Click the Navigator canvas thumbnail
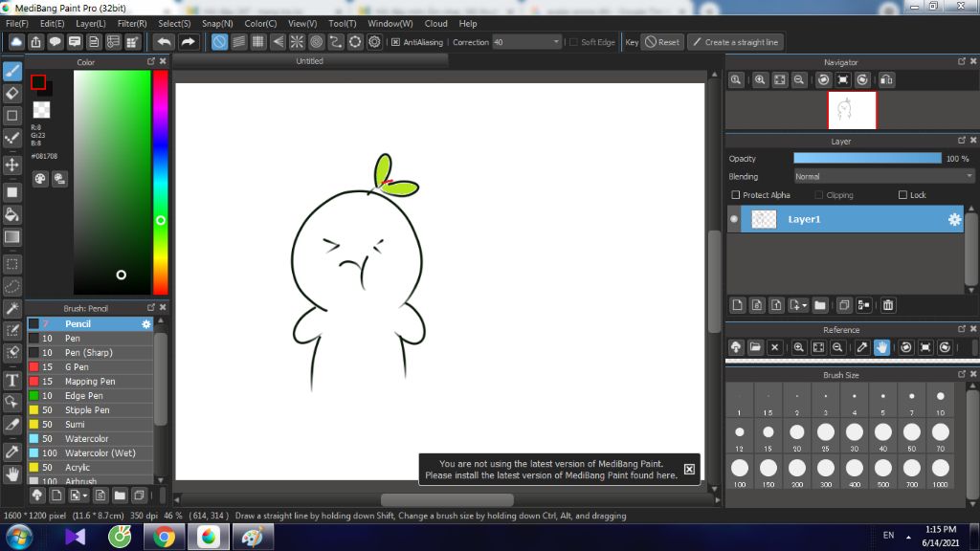 tap(852, 111)
